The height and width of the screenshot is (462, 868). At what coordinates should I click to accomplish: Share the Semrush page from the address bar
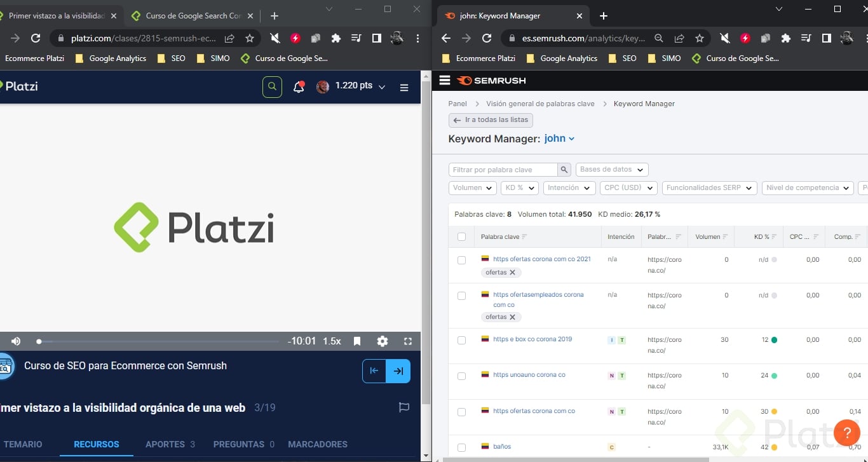point(679,38)
